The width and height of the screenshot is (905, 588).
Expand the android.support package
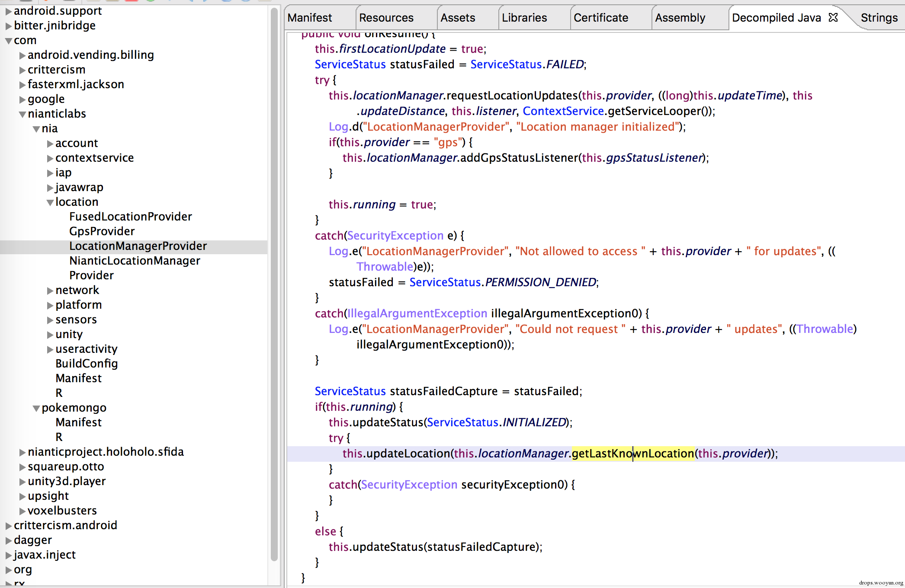[x=8, y=11]
